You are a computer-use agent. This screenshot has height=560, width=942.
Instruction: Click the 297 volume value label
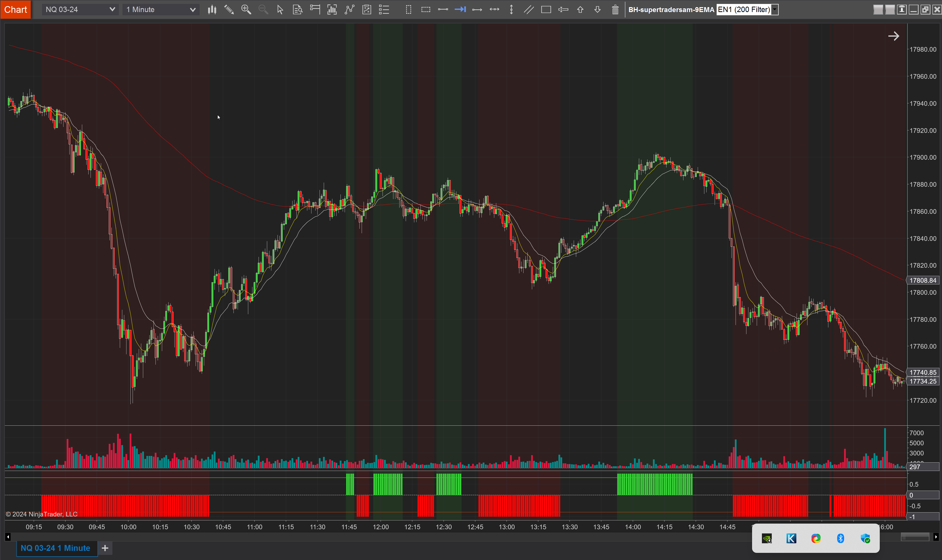923,467
